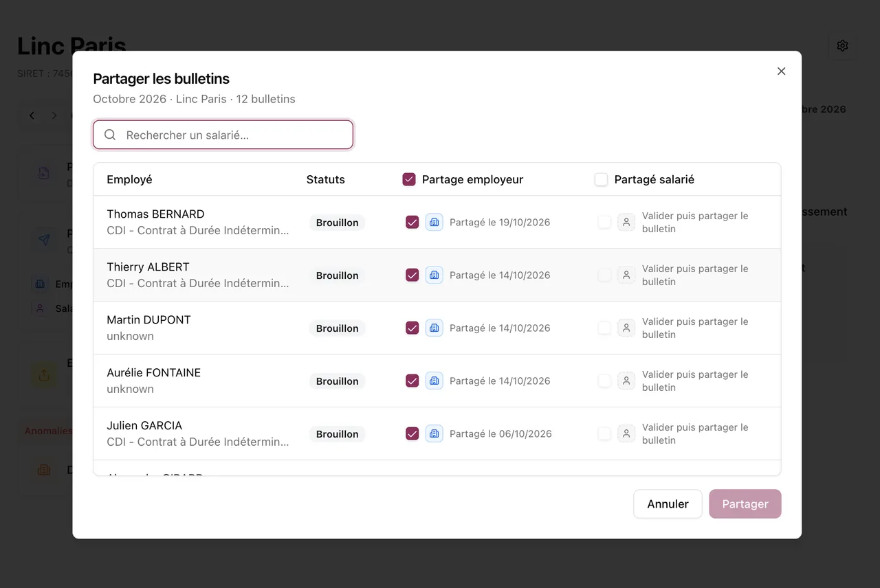Click Brouillon status badge for Julien GARCIA
The image size is (880, 588).
338,434
